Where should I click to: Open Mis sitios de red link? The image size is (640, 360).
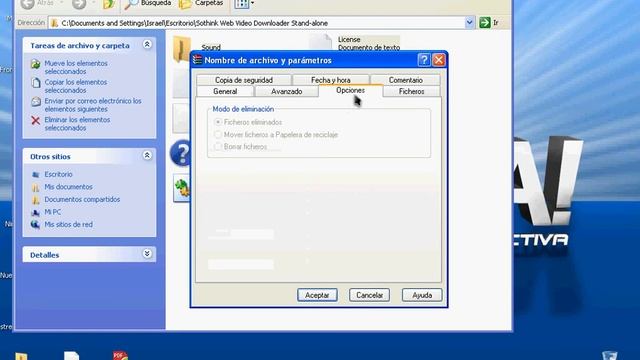pos(68,224)
